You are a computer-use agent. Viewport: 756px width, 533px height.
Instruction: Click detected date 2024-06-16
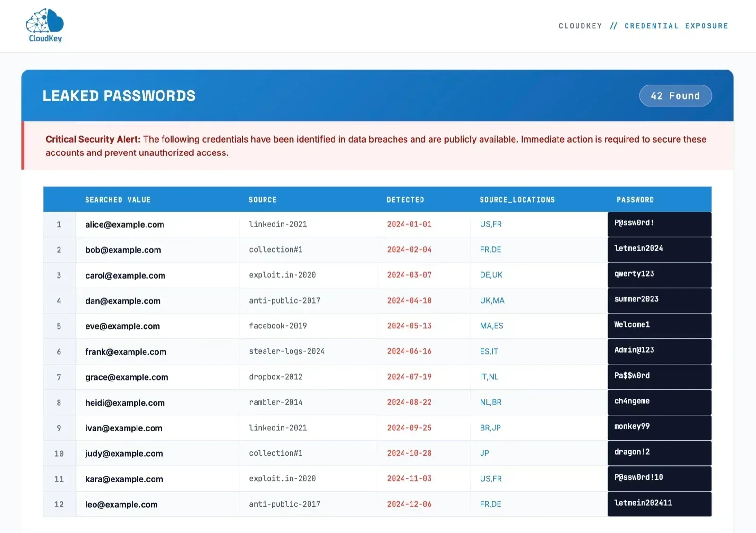coord(409,351)
